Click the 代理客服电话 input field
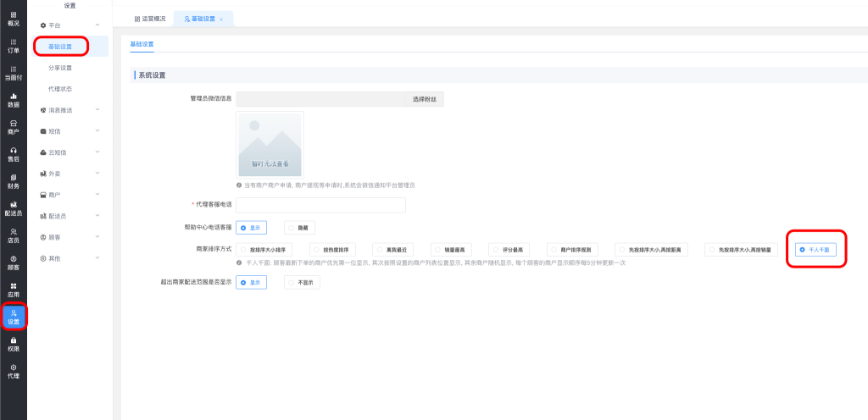This screenshot has height=420, width=868. (320, 205)
